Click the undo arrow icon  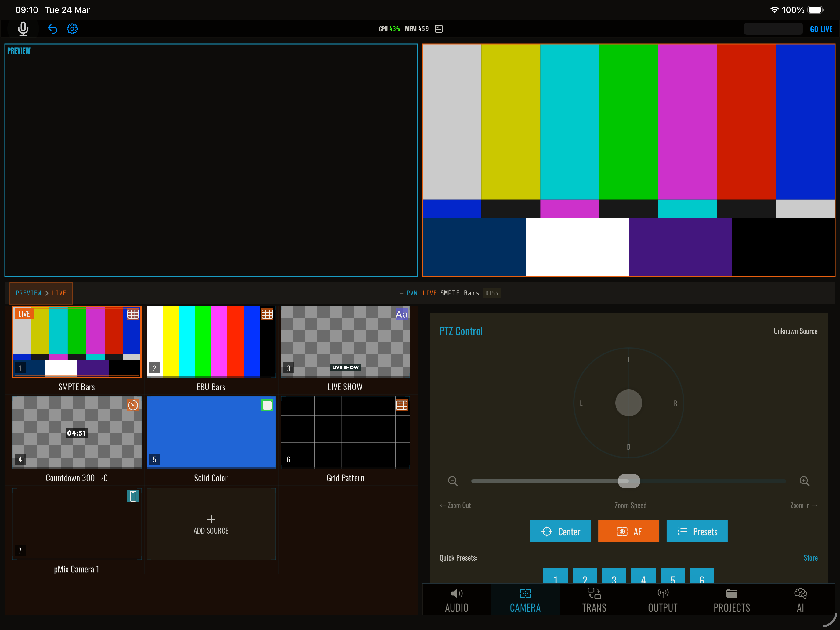pos(52,28)
